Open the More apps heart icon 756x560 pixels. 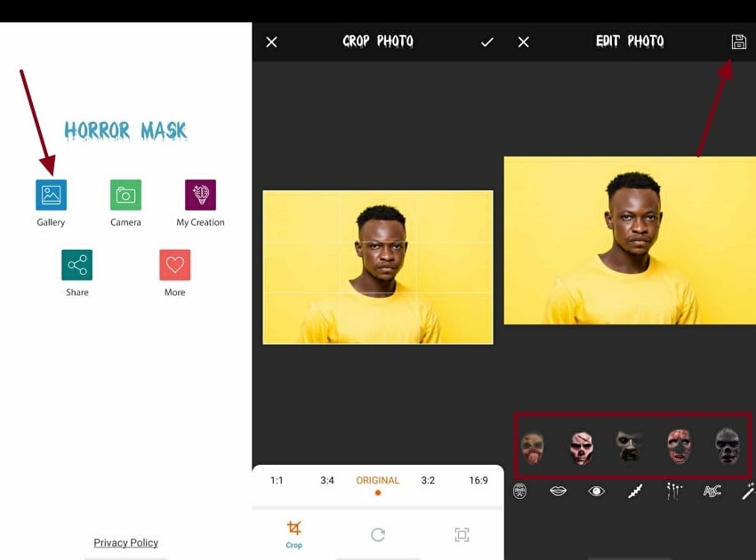(175, 265)
